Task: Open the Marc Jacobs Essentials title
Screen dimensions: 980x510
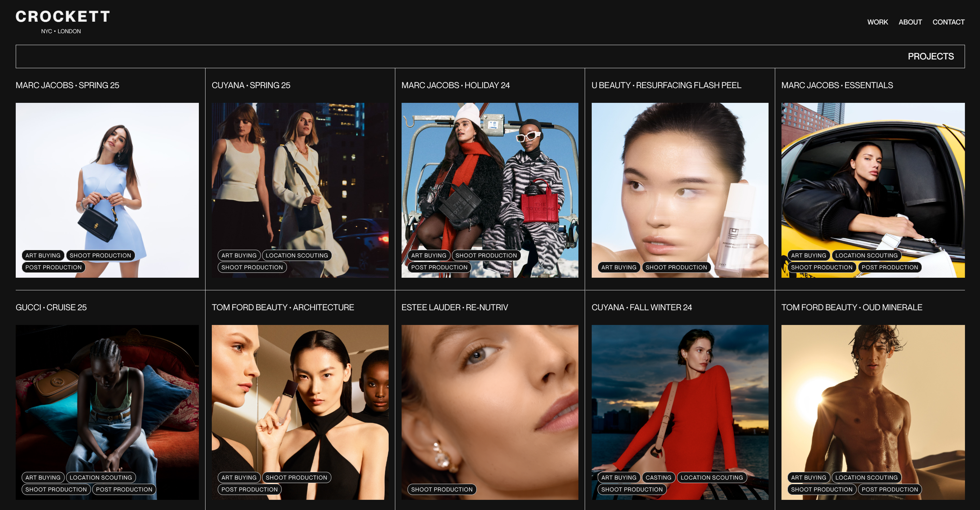Action: pos(837,85)
